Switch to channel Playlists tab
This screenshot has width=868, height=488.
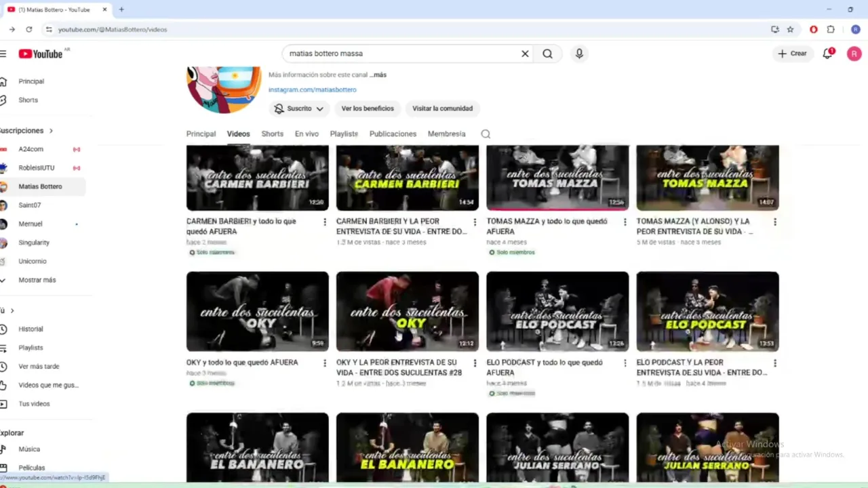(344, 134)
